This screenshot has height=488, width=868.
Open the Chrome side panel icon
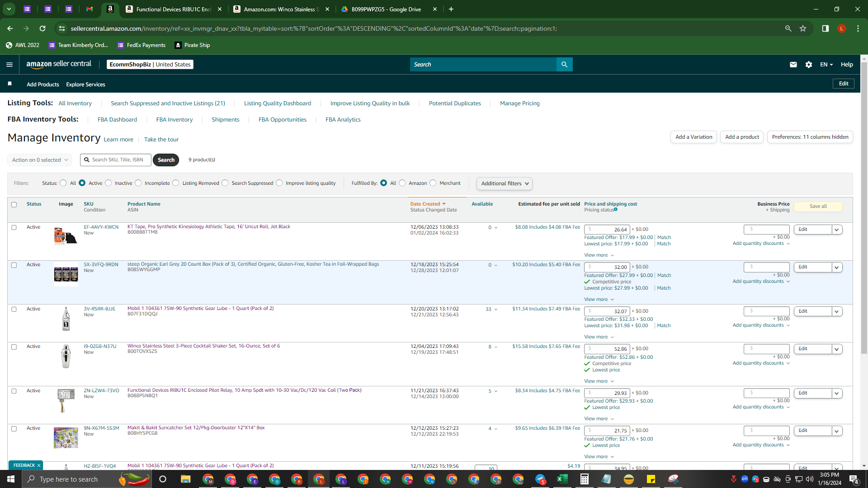[x=825, y=28]
